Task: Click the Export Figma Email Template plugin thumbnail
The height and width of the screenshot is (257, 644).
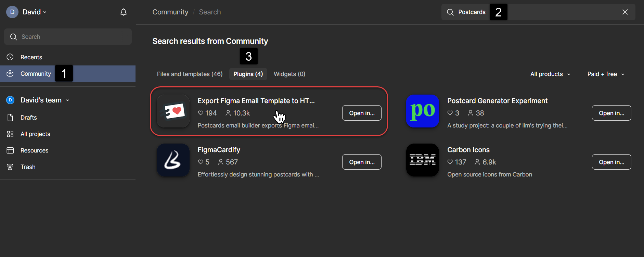Action: [x=173, y=111]
